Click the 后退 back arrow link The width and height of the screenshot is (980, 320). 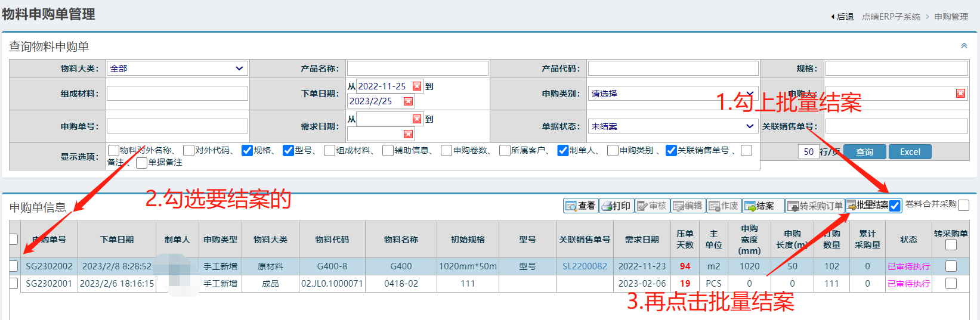(x=842, y=17)
